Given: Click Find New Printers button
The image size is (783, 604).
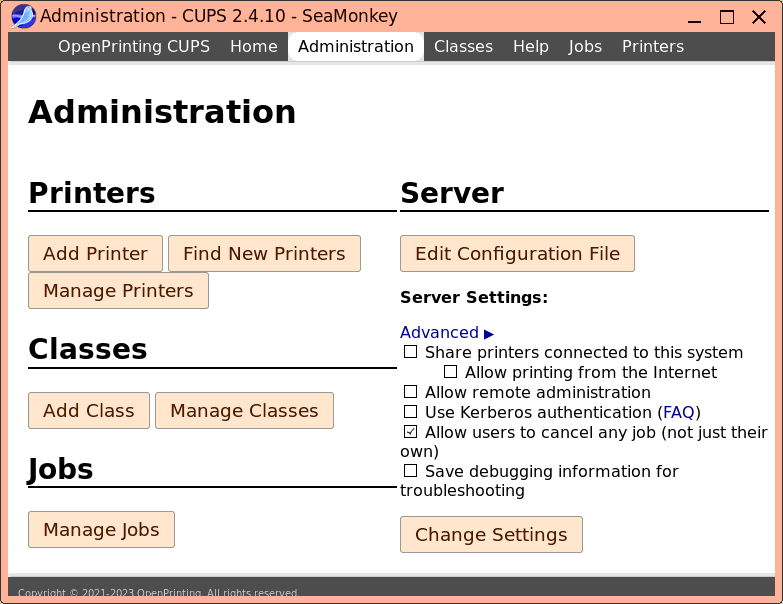Looking at the screenshot, I should pos(264,254).
